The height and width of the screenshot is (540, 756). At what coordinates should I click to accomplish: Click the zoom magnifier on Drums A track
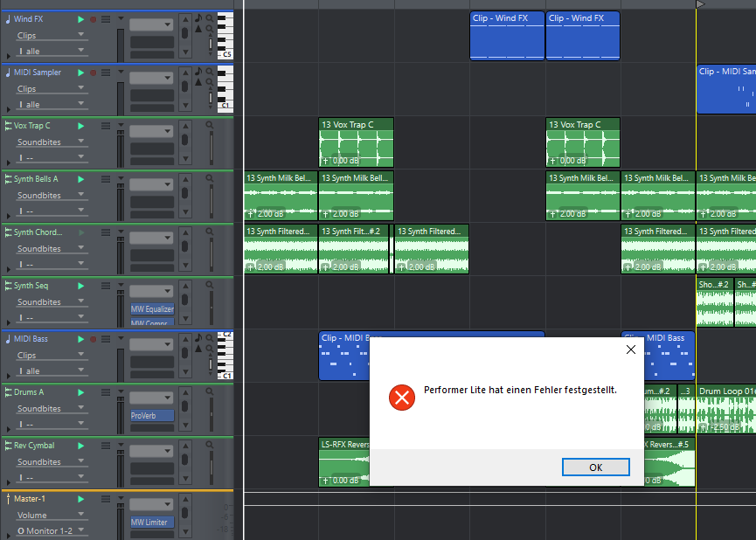pyautogui.click(x=209, y=391)
